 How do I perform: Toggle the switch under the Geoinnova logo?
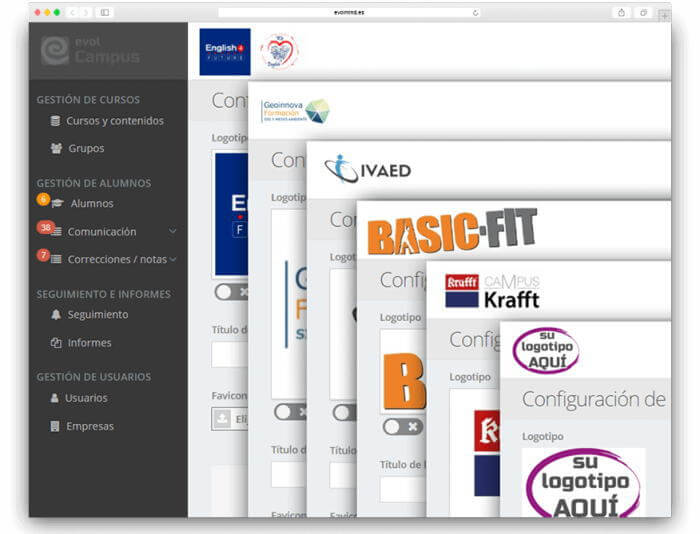(x=291, y=412)
